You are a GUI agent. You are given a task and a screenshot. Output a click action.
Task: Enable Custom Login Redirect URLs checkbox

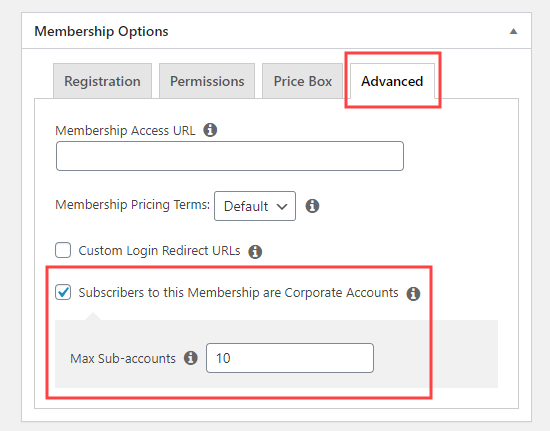coord(63,250)
